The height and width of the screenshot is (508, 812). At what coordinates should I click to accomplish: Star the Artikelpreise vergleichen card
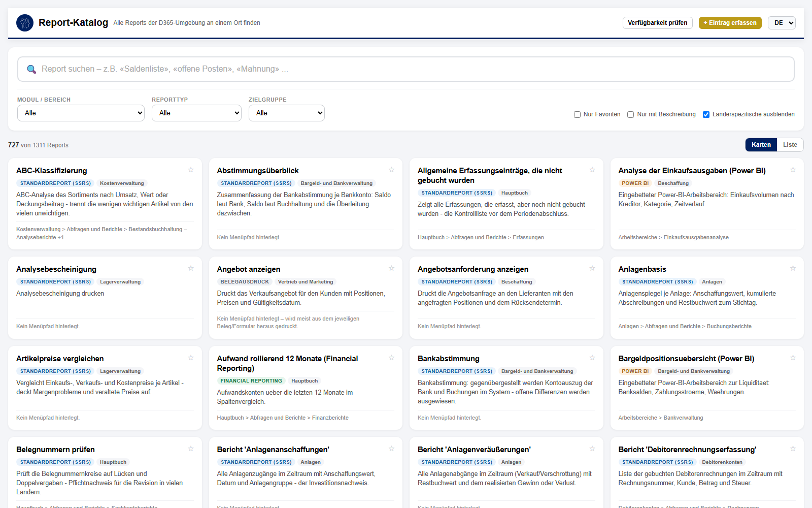[x=191, y=358]
